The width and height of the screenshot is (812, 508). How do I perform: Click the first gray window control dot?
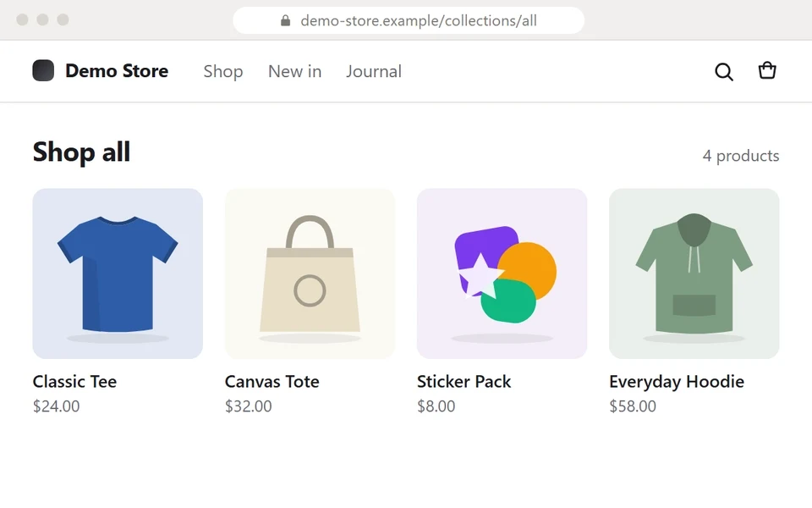(x=22, y=19)
